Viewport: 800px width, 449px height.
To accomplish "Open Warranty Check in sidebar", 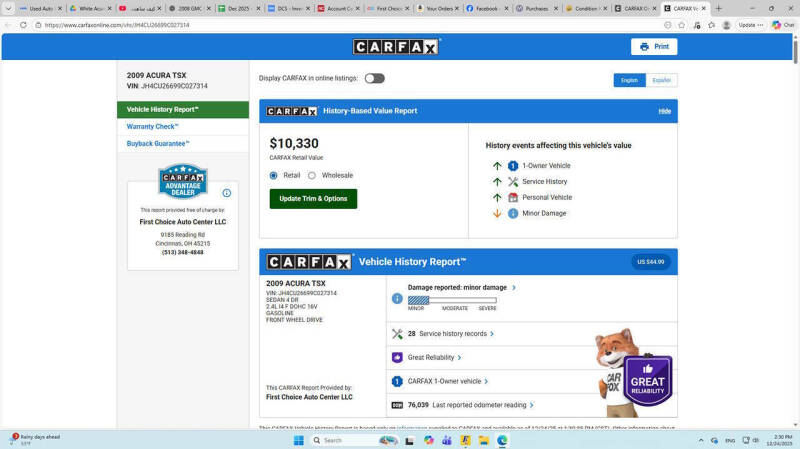I will pyautogui.click(x=152, y=126).
